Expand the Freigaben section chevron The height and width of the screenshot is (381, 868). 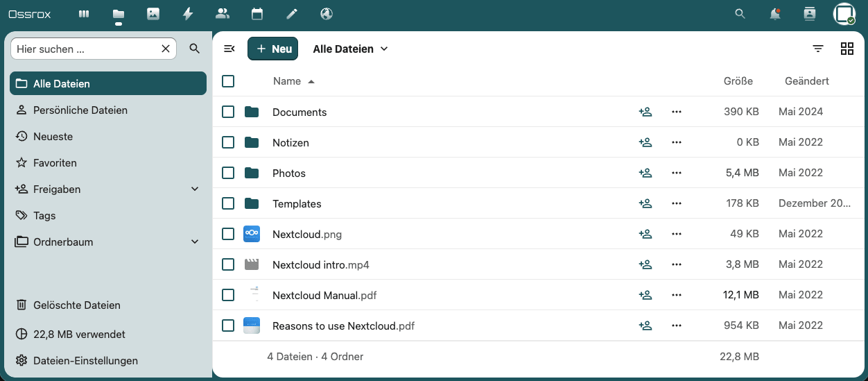195,189
